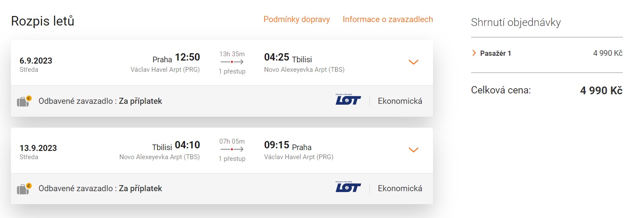
Task: Click the stopover arrow icon on return flight
Action: [232, 149]
